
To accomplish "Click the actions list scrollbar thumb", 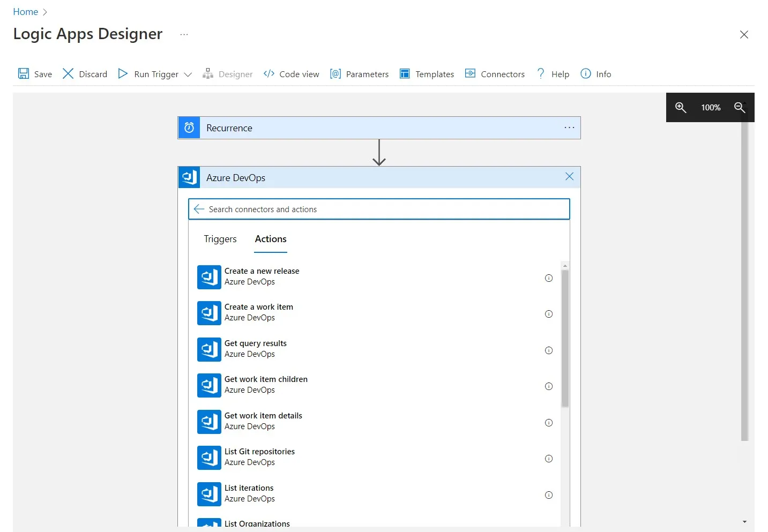I will pyautogui.click(x=565, y=339).
